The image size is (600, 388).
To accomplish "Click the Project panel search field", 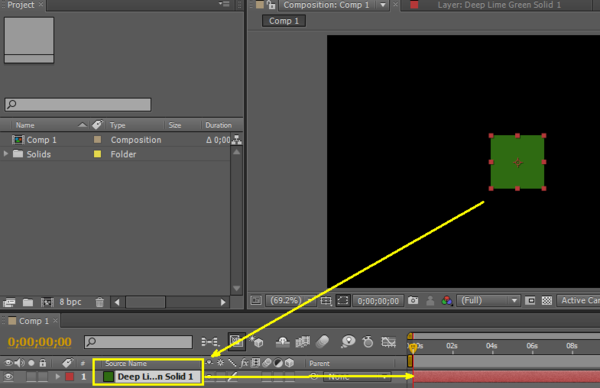I will pos(78,104).
